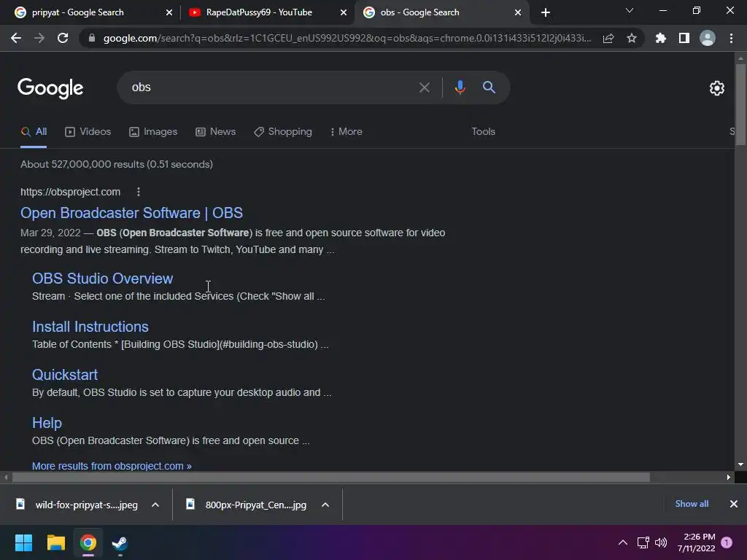Open notification center badge
Screen dimensions: 747x560
coord(727,542)
